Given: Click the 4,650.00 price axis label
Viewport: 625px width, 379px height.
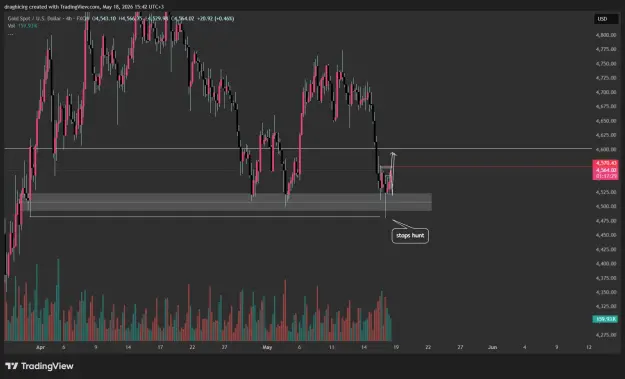Looking at the screenshot, I should (x=606, y=121).
